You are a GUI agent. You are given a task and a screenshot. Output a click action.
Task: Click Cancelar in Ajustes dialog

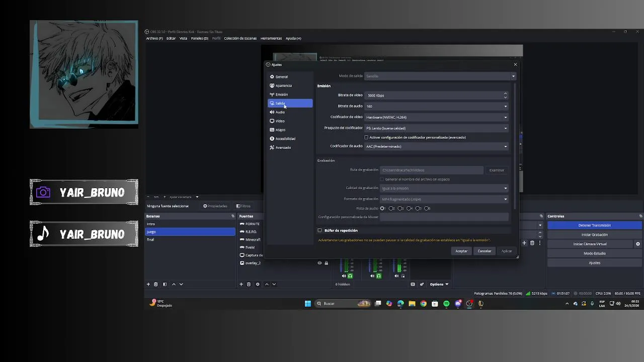pos(485,251)
